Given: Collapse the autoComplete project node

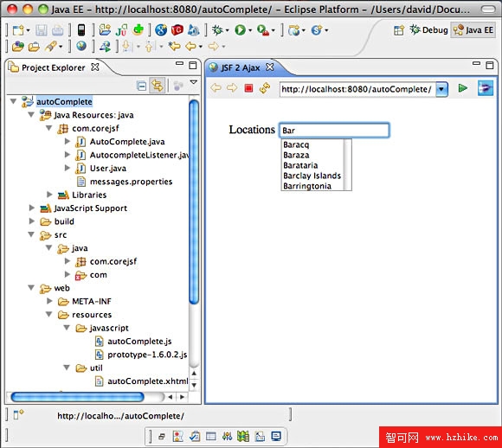Looking at the screenshot, I should 13,101.
